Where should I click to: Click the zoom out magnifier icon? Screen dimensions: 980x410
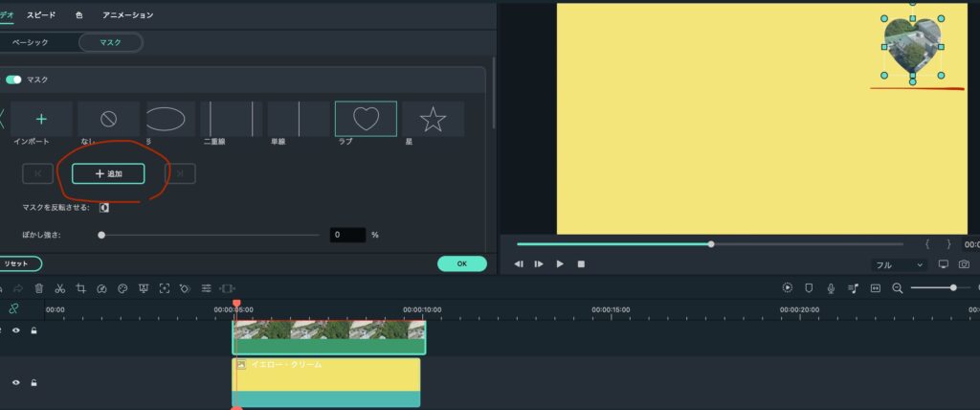(898, 287)
